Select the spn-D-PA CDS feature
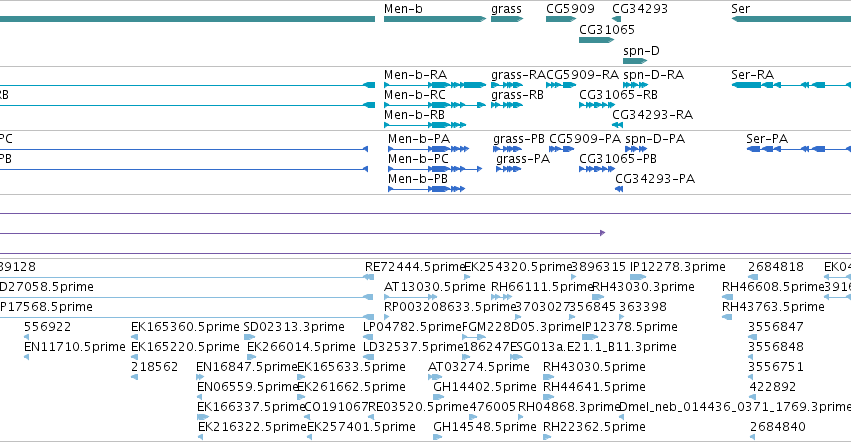This screenshot has width=851, height=442. point(636,149)
